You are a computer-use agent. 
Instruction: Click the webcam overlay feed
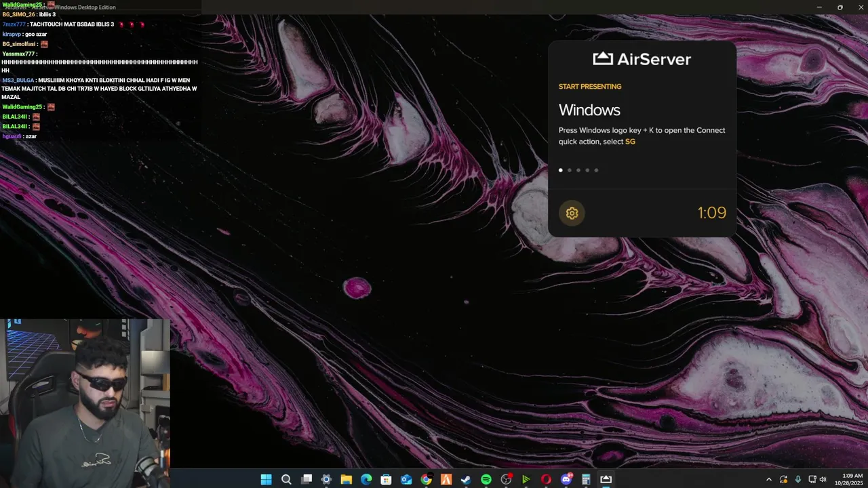point(85,403)
